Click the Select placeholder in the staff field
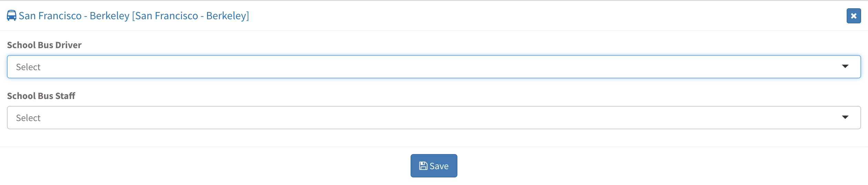The width and height of the screenshot is (868, 185). tap(28, 118)
